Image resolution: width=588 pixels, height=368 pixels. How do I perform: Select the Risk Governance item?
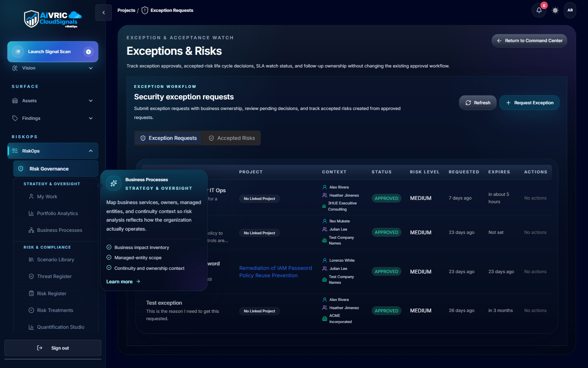(x=56, y=168)
